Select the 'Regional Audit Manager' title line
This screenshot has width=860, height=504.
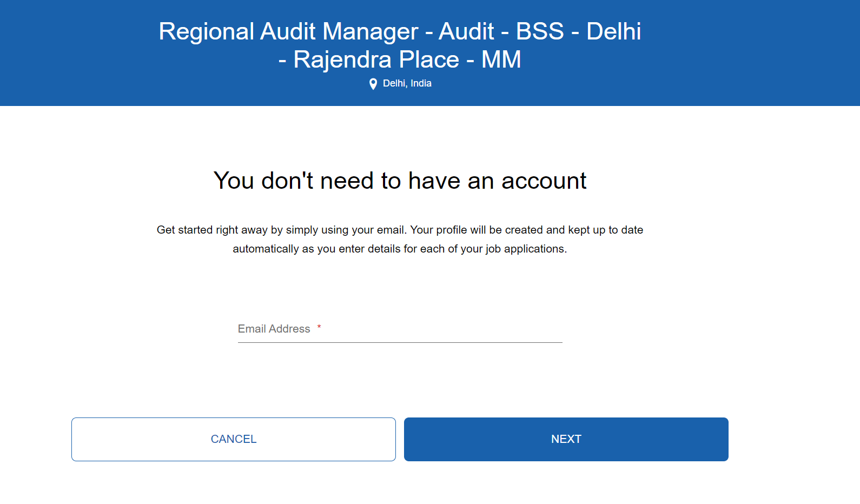400,31
